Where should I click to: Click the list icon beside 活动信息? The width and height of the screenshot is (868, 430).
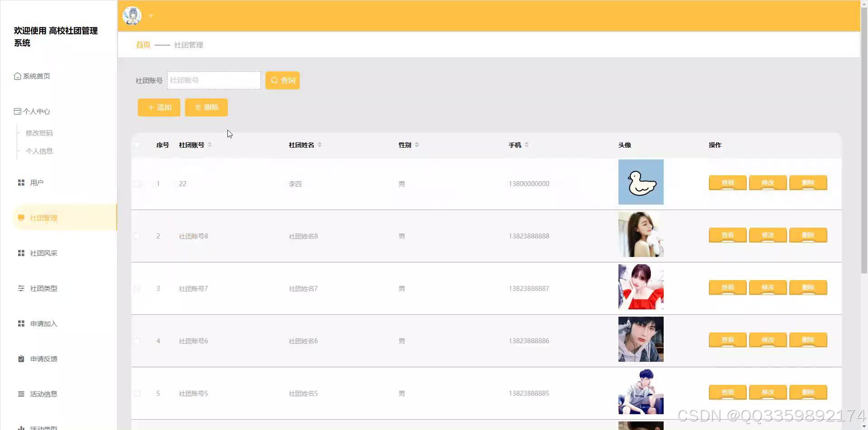(x=21, y=394)
